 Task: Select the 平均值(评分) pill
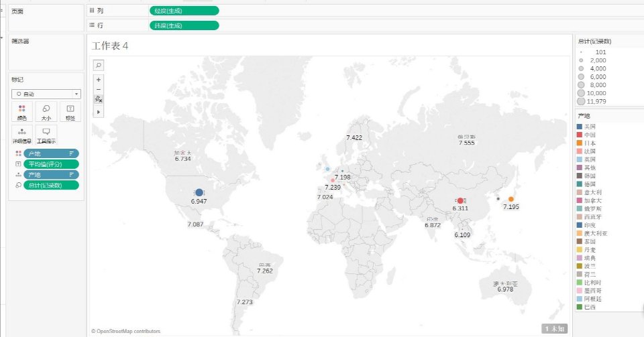pyautogui.click(x=51, y=164)
